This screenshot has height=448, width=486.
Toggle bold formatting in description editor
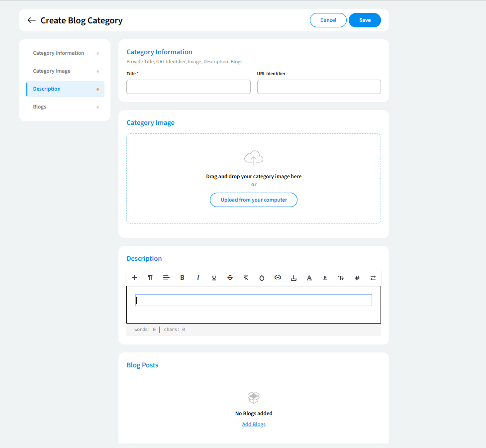tap(182, 278)
